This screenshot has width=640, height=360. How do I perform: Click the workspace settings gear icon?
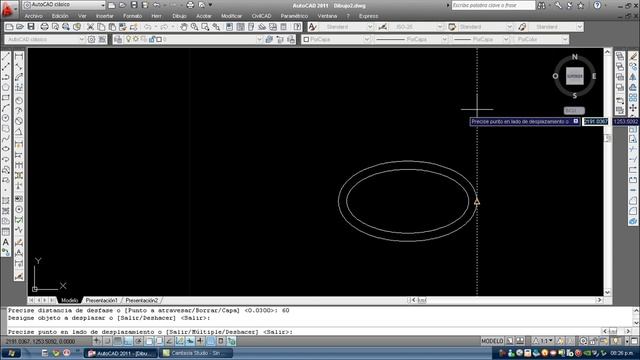click(x=91, y=39)
